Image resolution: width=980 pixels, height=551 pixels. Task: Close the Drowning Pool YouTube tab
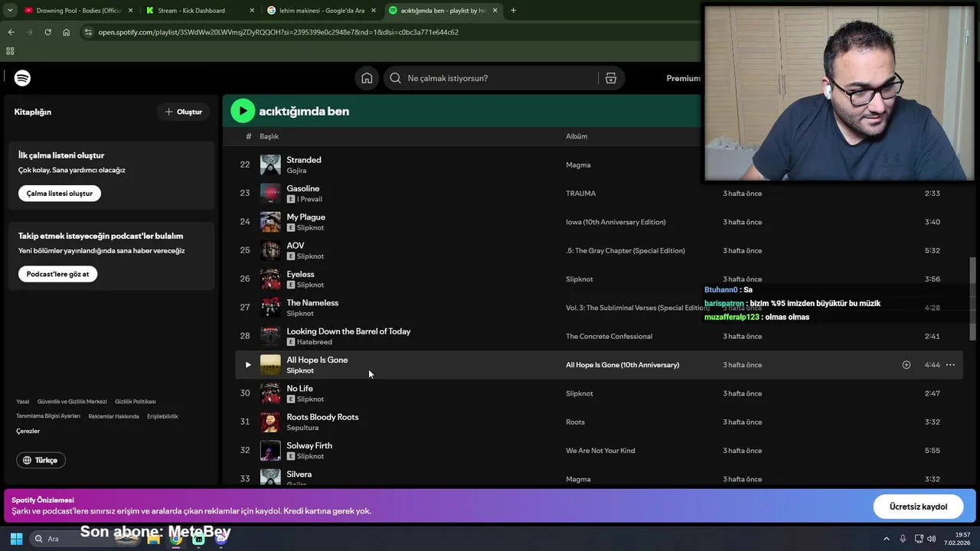[x=130, y=11]
